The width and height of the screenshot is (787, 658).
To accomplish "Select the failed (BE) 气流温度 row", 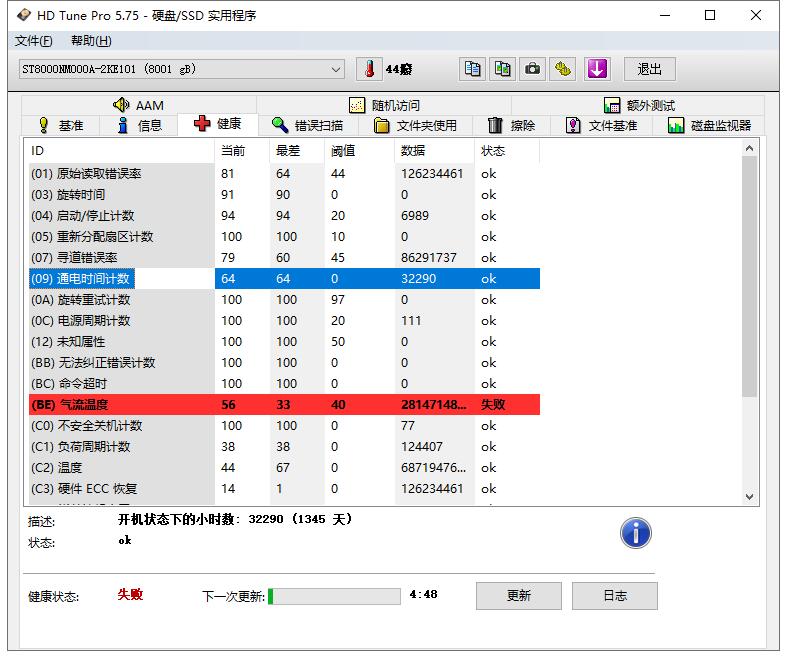I will pos(284,405).
